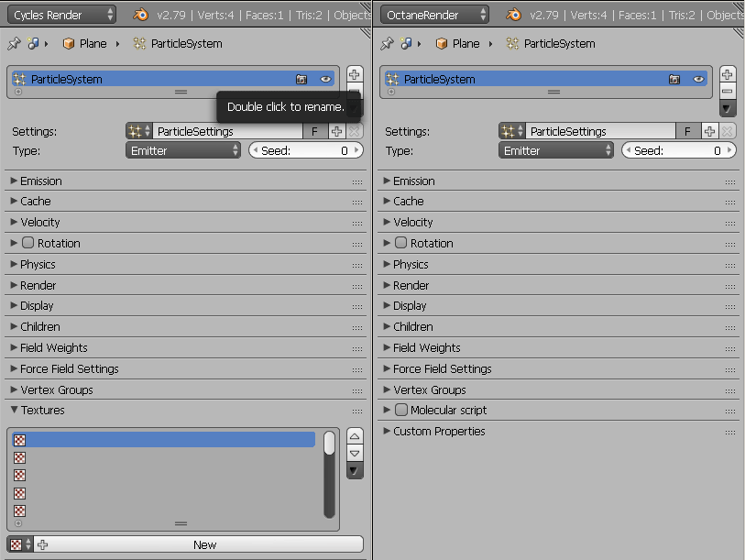The width and height of the screenshot is (745, 560).
Task: Create a New texture
Action: pos(199,544)
